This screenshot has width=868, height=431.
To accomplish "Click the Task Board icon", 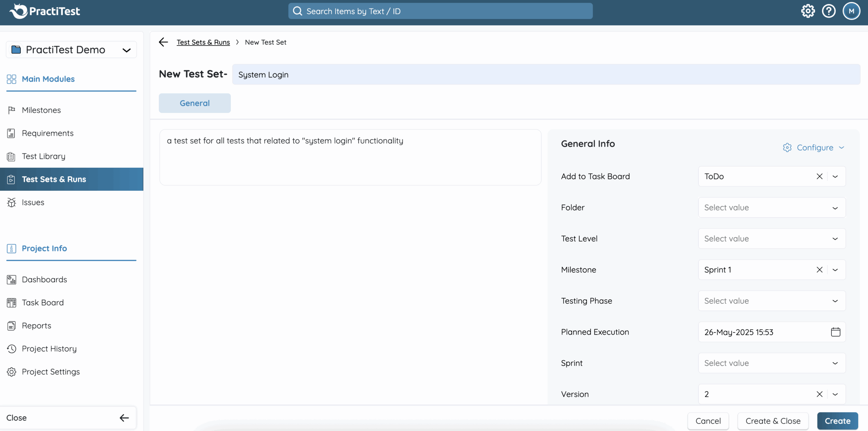I will click(x=12, y=303).
